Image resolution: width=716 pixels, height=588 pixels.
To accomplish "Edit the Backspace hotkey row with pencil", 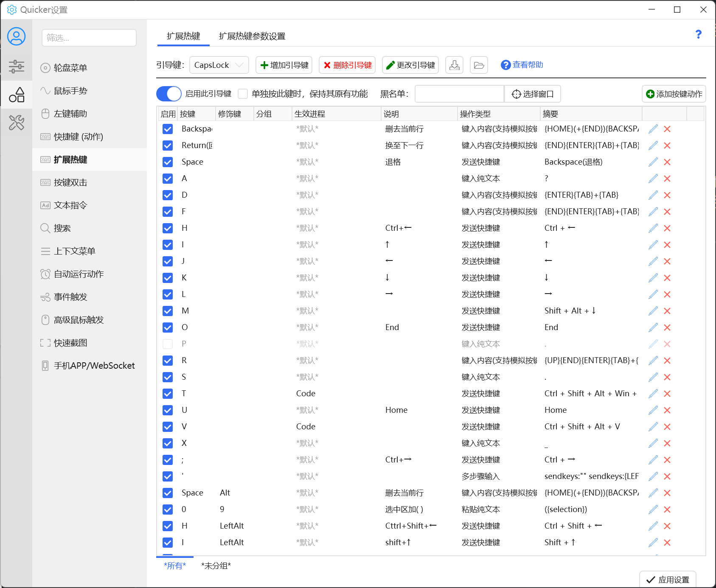I will tap(653, 129).
